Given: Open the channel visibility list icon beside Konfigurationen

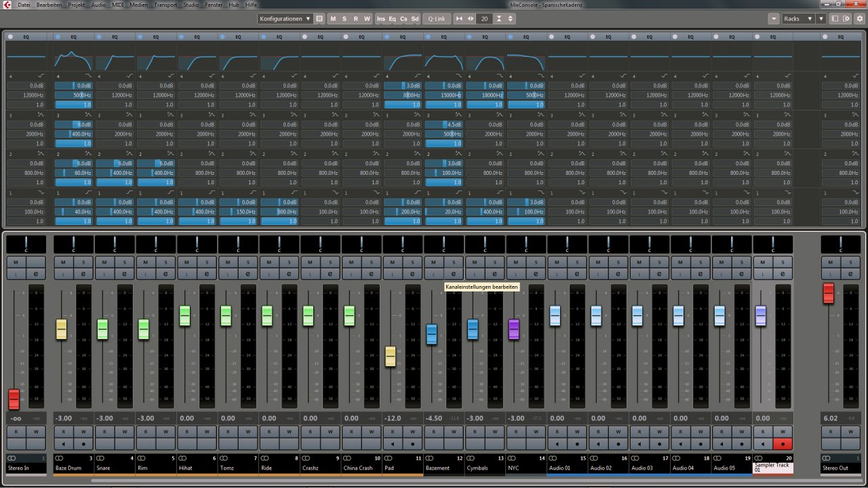Looking at the screenshot, I should pos(319,19).
